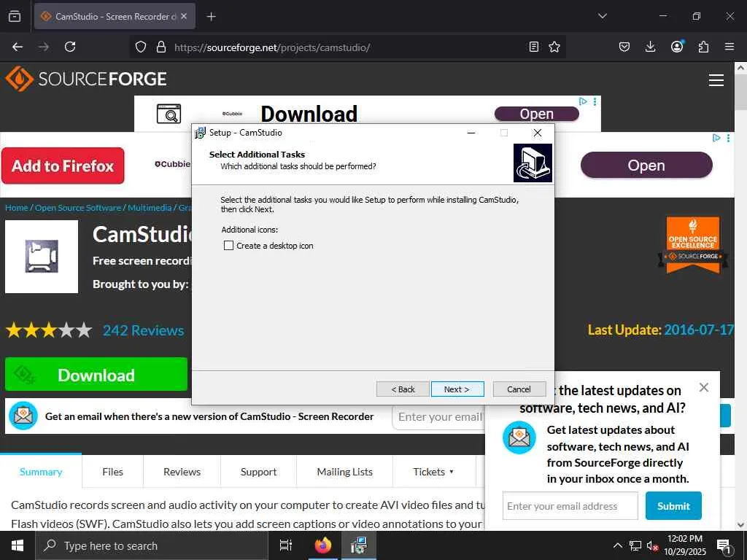Click the page scrollbar down arrow
The image size is (747, 560).
(741, 525)
